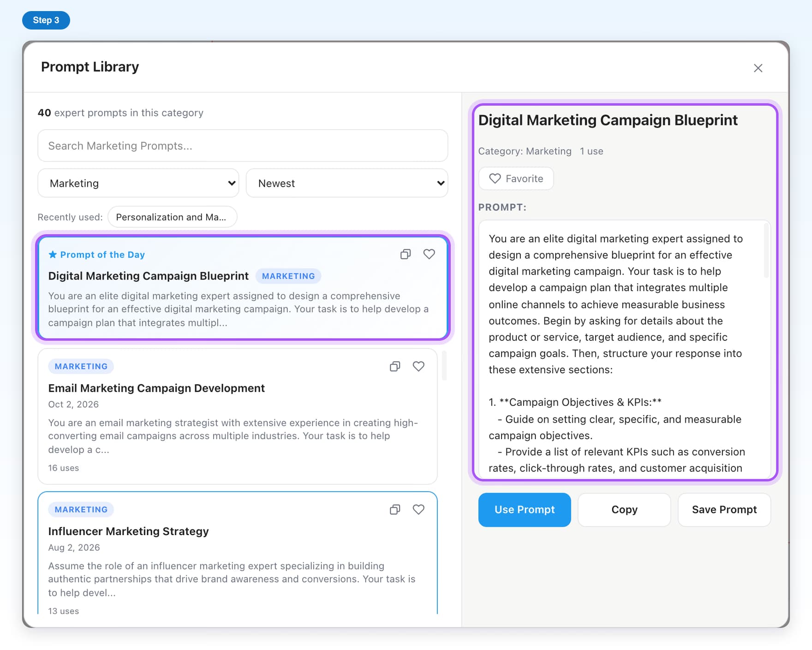Click the '1 use' count text
This screenshot has height=650, width=812.
point(591,151)
